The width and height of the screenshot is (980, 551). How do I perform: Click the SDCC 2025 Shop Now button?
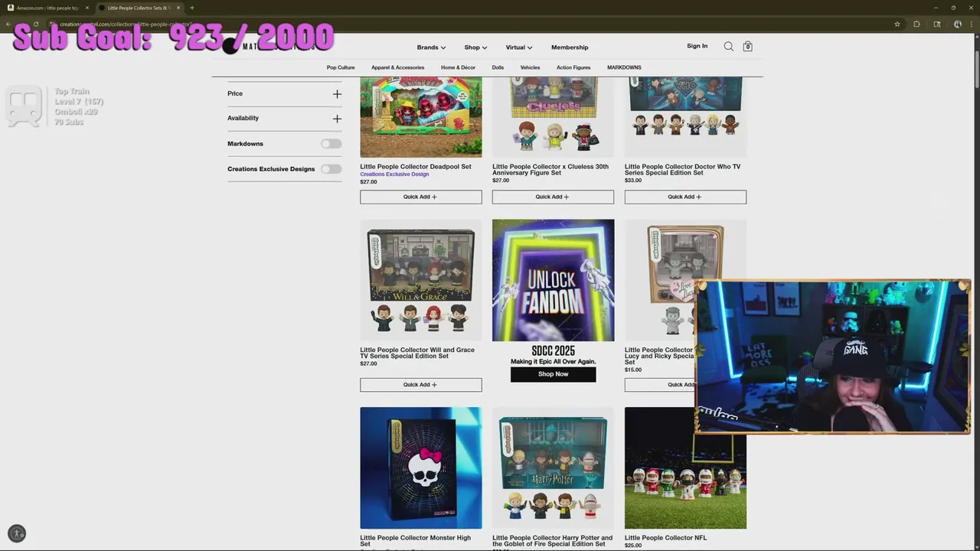tap(553, 374)
